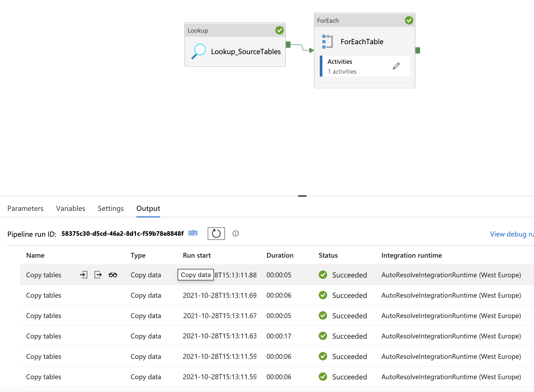
Task: Open details via the glasses icon
Action: [x=113, y=275]
